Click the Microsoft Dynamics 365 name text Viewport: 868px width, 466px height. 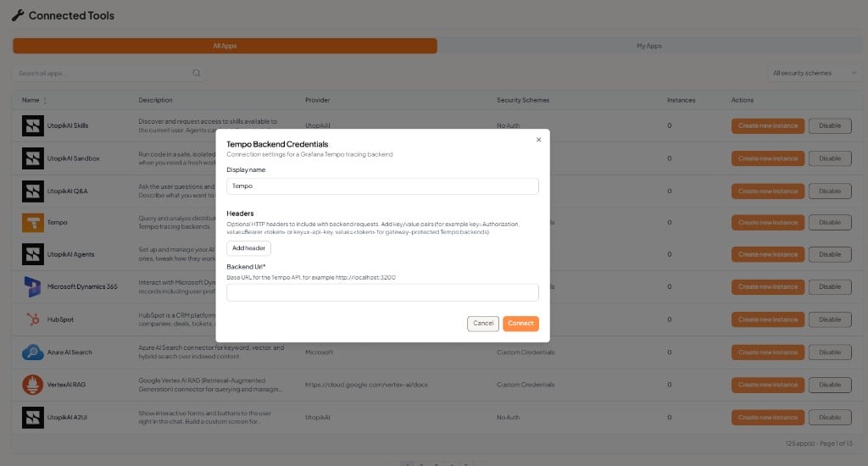(82, 286)
